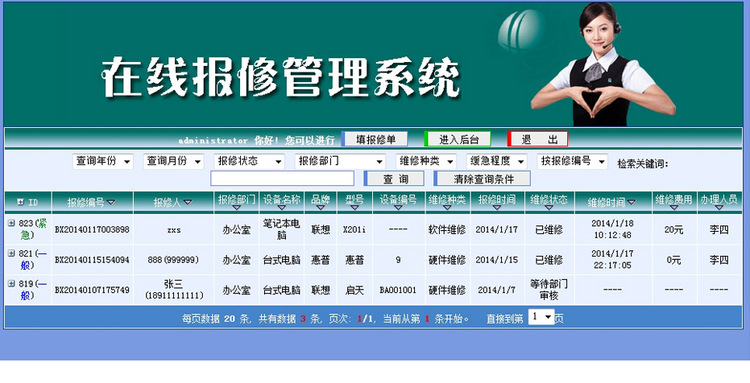Viewport: 750px width, 383px height.
Task: Open the 维修种类 filter dropdown
Action: click(426, 162)
